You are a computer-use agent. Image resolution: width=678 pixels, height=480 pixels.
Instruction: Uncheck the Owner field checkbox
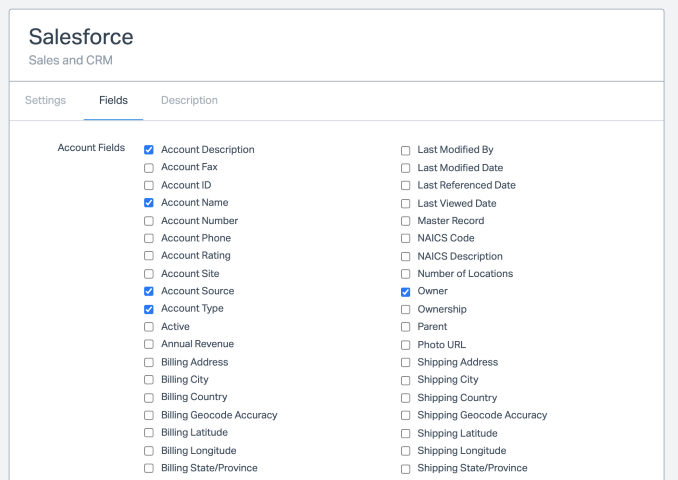coord(406,292)
